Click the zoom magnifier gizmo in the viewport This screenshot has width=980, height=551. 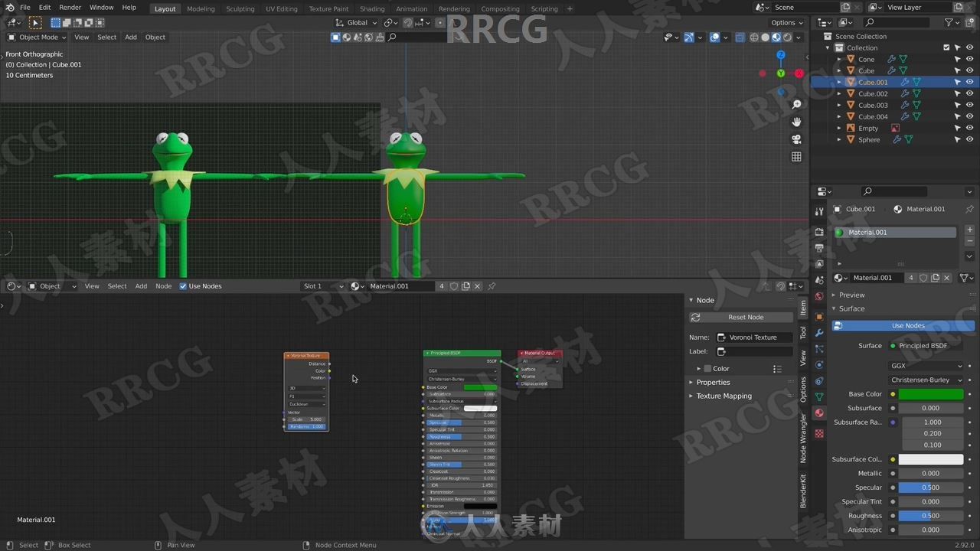[x=796, y=104]
